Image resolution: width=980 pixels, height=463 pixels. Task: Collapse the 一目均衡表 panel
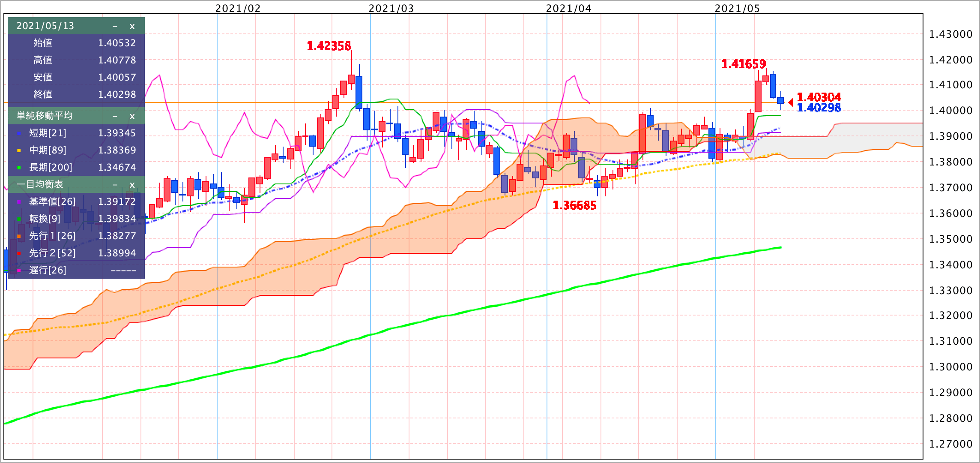click(x=115, y=185)
